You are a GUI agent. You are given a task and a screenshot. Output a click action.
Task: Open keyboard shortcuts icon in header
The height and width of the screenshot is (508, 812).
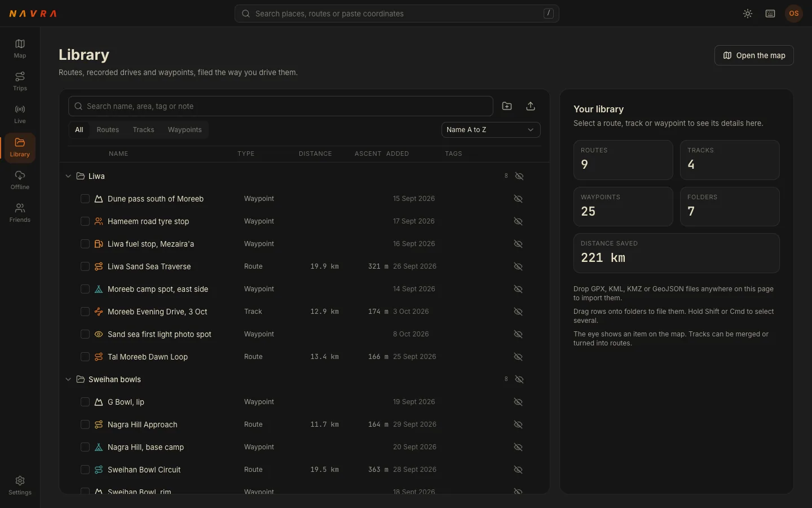(x=770, y=14)
